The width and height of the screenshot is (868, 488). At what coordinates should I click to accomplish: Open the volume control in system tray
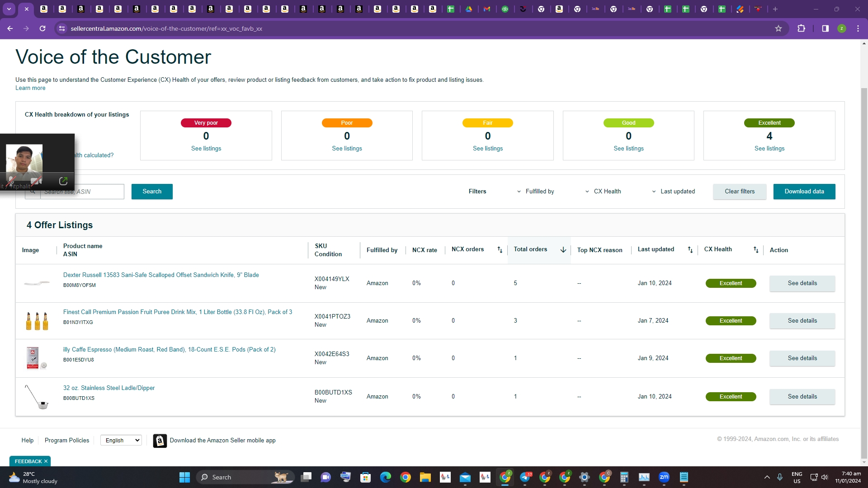(x=825, y=477)
